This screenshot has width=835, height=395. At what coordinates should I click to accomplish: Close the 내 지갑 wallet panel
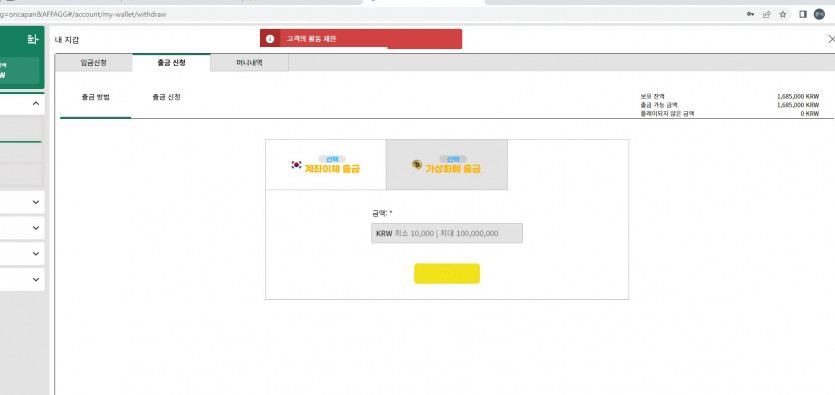point(831,39)
